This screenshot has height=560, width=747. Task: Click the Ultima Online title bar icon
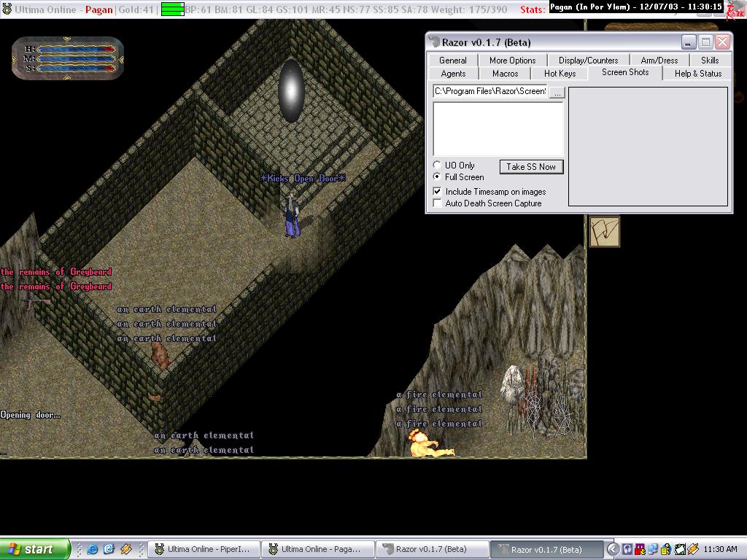tap(7, 9)
